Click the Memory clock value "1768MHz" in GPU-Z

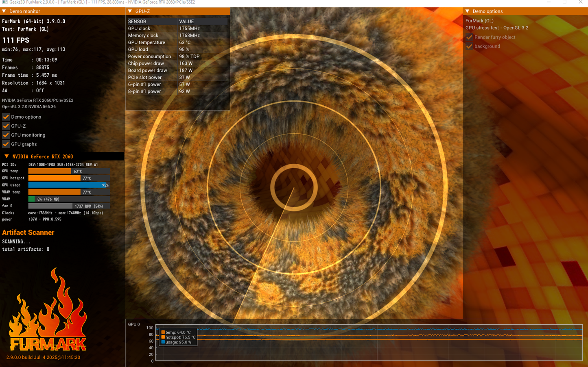[x=190, y=35]
